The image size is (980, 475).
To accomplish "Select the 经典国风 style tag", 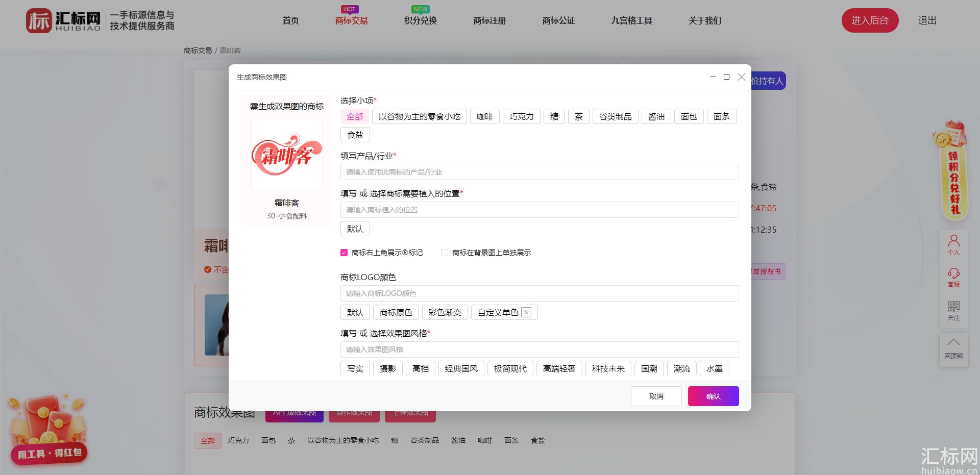I will [x=461, y=368].
